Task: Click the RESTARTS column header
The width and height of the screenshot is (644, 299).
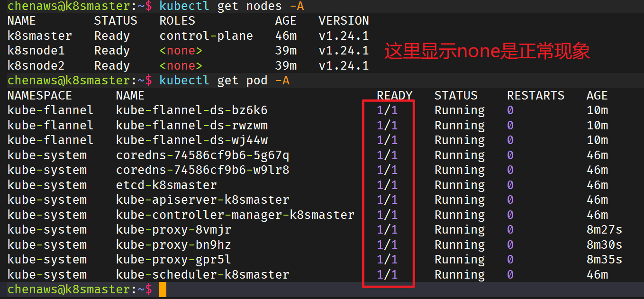Action: tap(535, 96)
